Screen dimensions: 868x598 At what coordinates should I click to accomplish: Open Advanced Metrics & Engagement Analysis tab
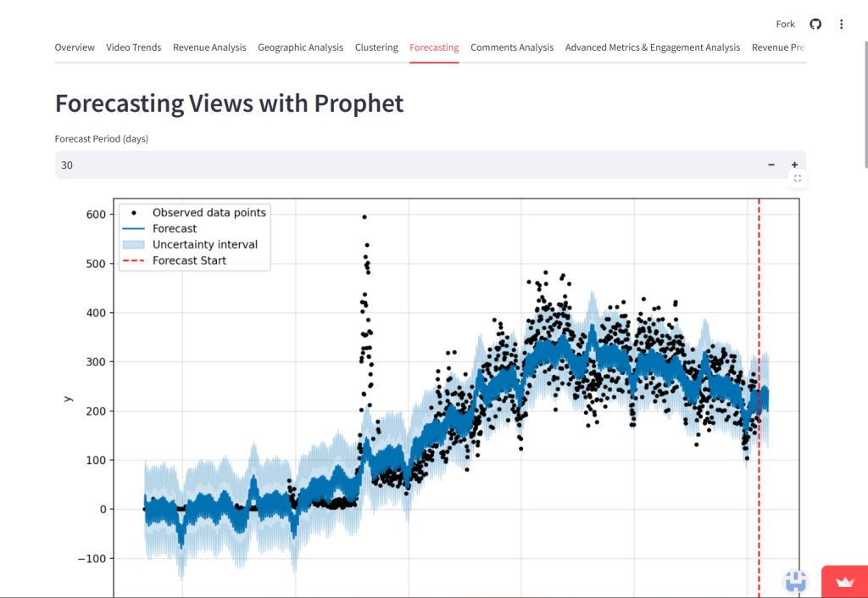coord(652,48)
